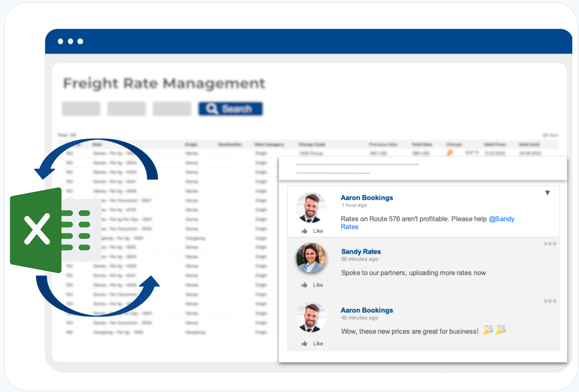Click the thumbs-up icon under Aaron's first comment
This screenshot has height=392, width=579.
[304, 231]
